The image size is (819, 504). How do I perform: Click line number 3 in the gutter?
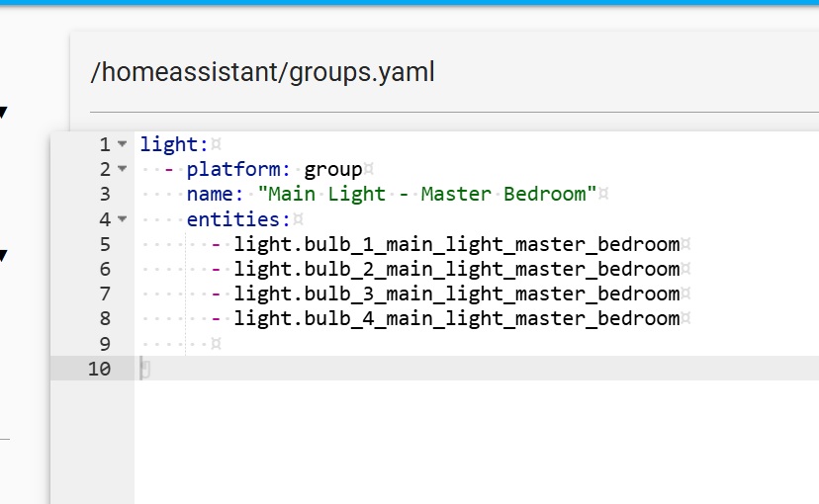(x=104, y=194)
